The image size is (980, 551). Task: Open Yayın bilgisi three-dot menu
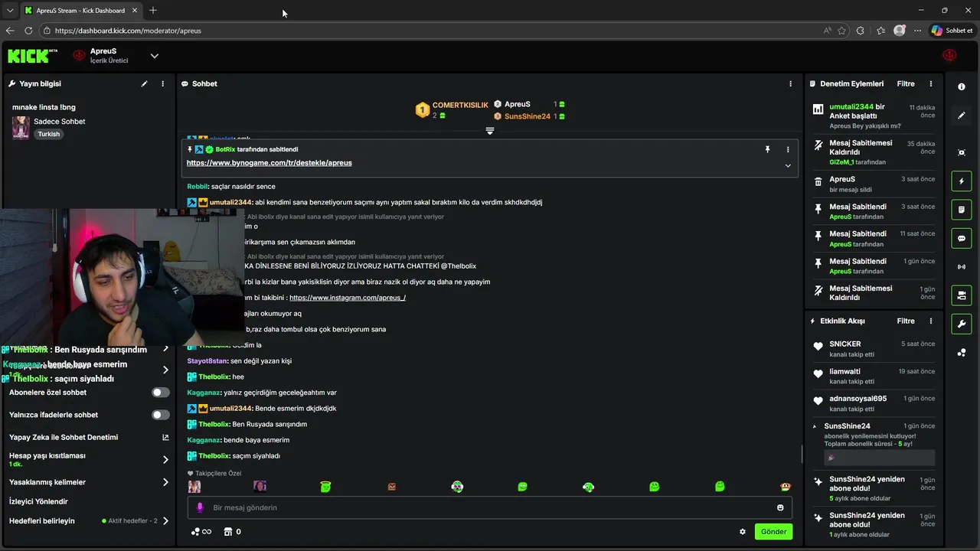point(162,83)
